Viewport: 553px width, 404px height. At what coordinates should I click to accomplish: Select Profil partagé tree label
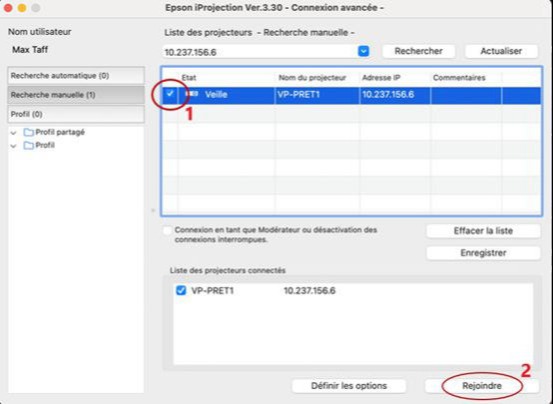click(x=60, y=132)
